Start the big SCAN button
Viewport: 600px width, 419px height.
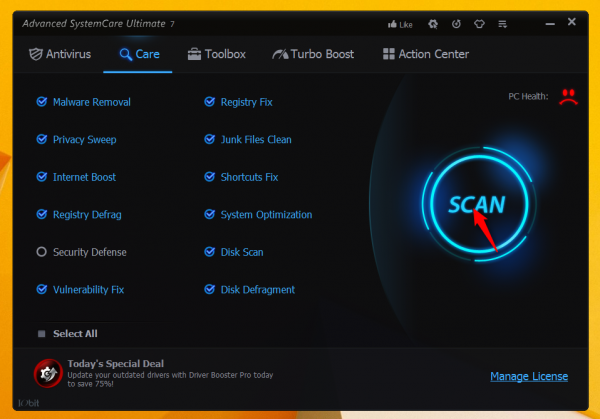[x=478, y=204]
